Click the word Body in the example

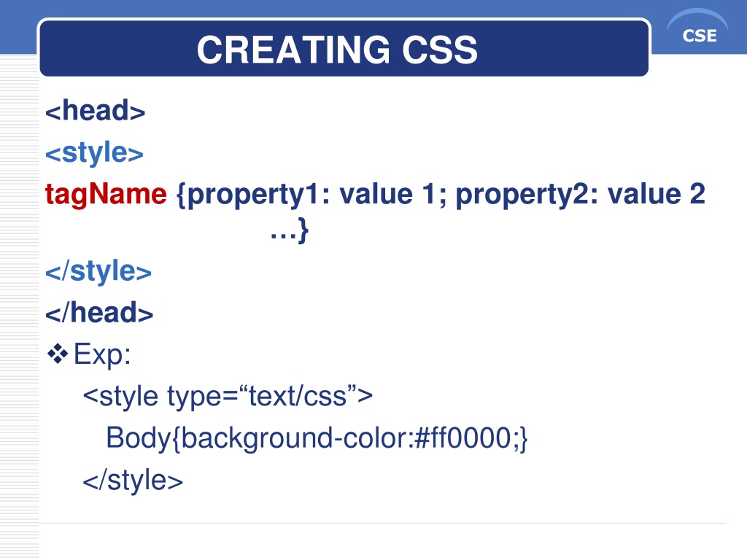tap(138, 437)
